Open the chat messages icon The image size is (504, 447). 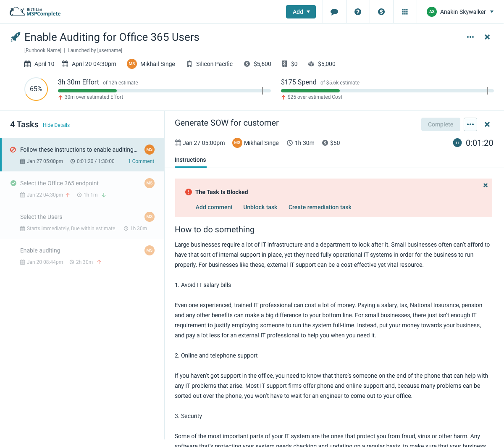point(334,12)
